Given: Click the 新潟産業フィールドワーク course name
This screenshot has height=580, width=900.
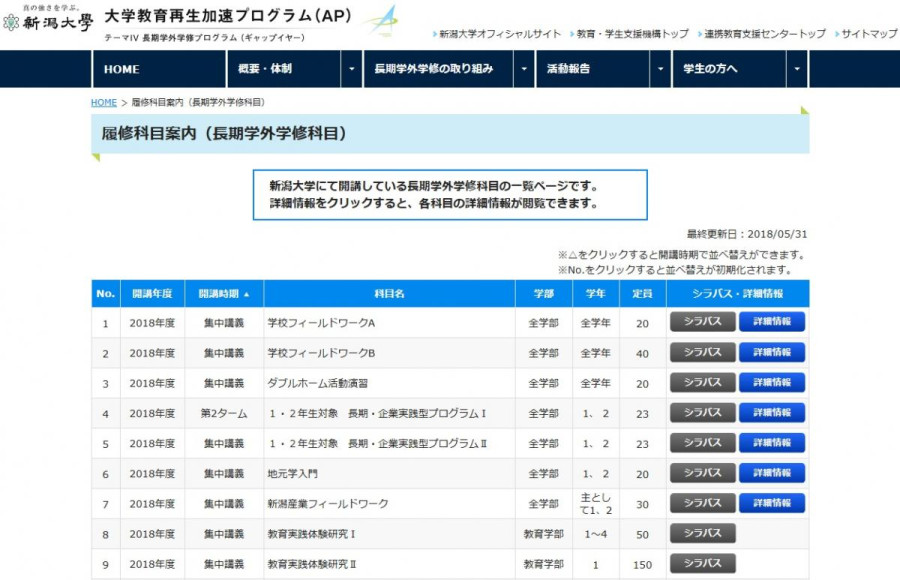Looking at the screenshot, I should click(328, 504).
